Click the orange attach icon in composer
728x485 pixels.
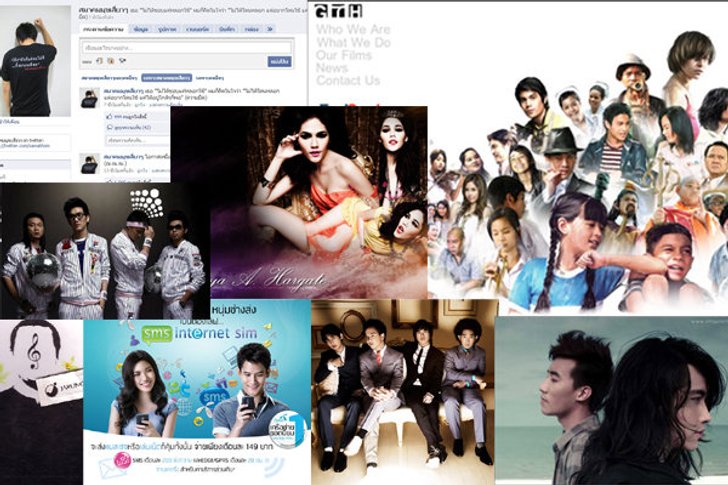[110, 61]
